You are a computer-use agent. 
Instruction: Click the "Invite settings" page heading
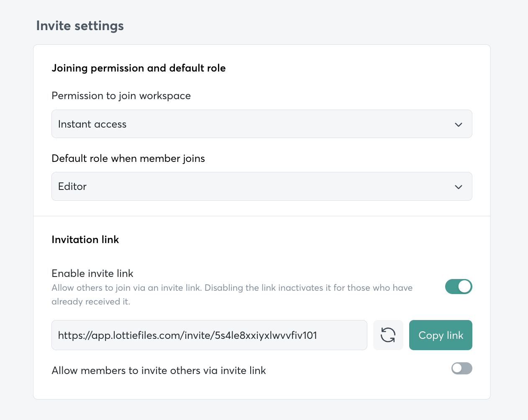coord(80,26)
